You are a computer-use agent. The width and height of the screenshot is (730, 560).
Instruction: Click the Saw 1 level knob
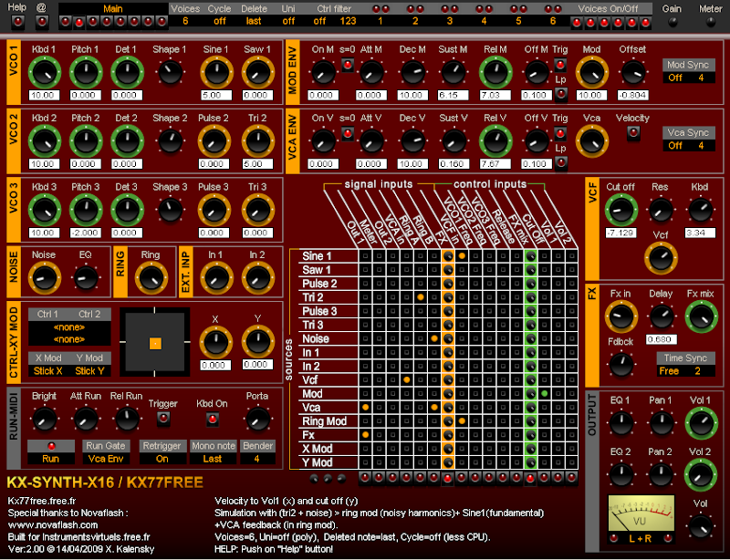(257, 73)
